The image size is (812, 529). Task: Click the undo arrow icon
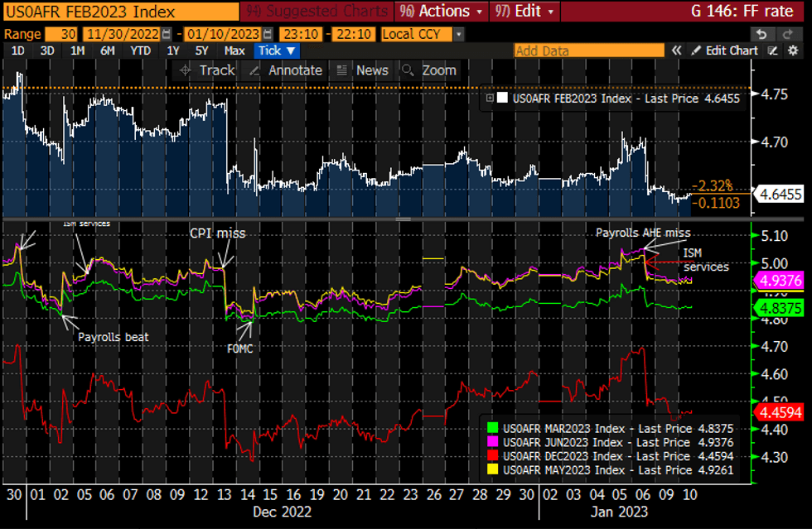[x=761, y=34]
